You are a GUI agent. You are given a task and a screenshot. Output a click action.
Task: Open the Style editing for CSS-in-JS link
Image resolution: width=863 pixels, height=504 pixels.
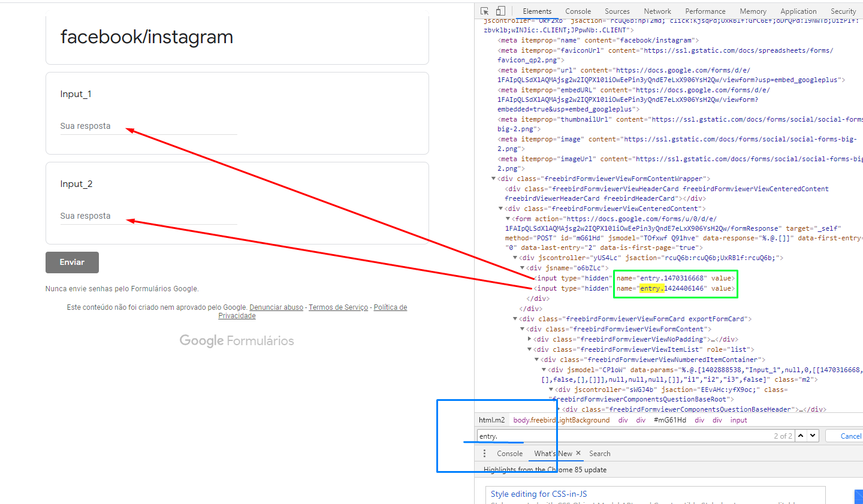click(x=539, y=494)
